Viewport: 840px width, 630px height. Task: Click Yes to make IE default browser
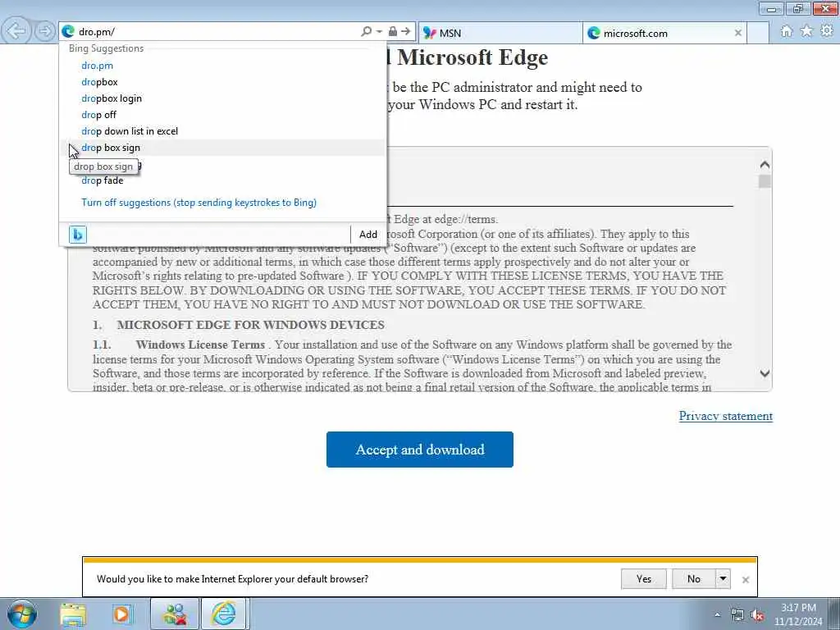point(643,578)
